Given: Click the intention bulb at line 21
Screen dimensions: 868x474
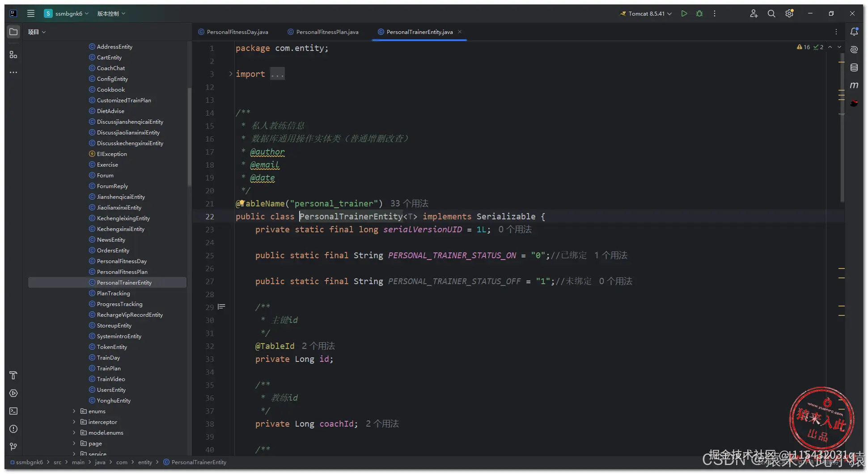Looking at the screenshot, I should (x=241, y=202).
